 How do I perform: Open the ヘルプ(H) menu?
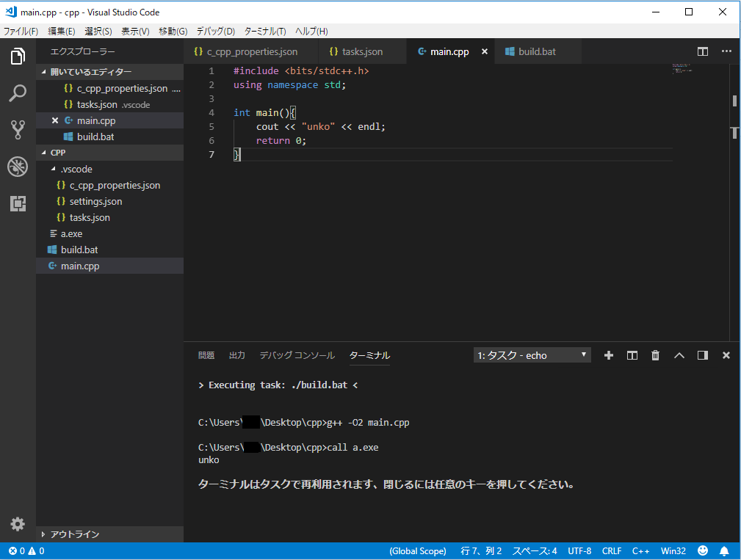pos(311,31)
